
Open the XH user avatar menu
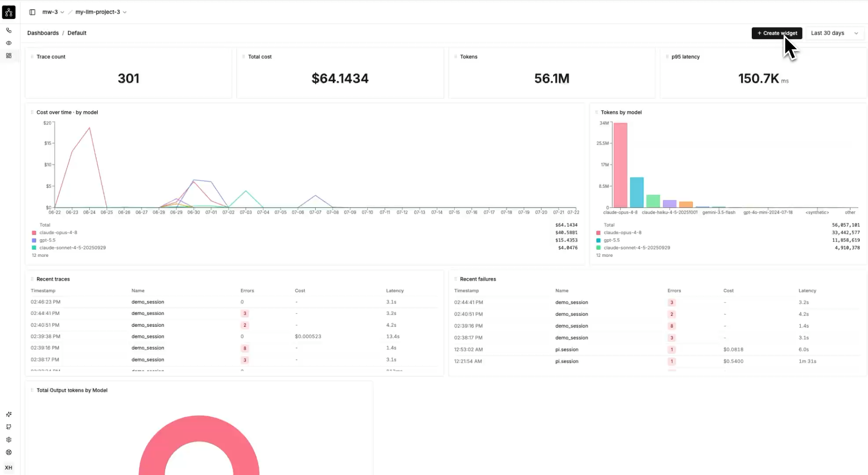tap(9, 468)
